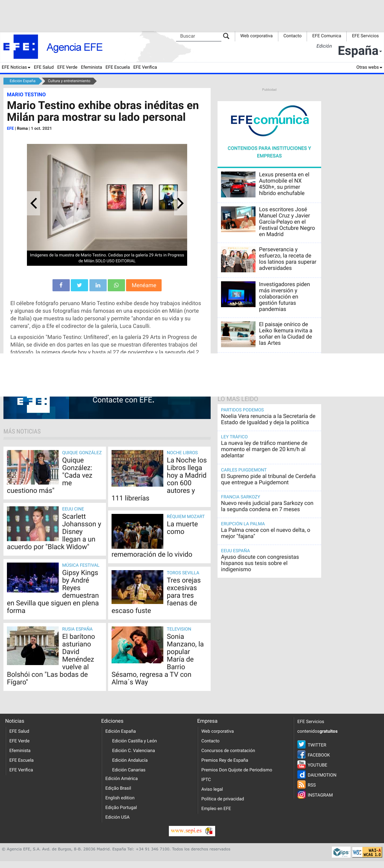Screen dimensions: 384x868
Task: Share article on Twitter button
Action: point(79,285)
